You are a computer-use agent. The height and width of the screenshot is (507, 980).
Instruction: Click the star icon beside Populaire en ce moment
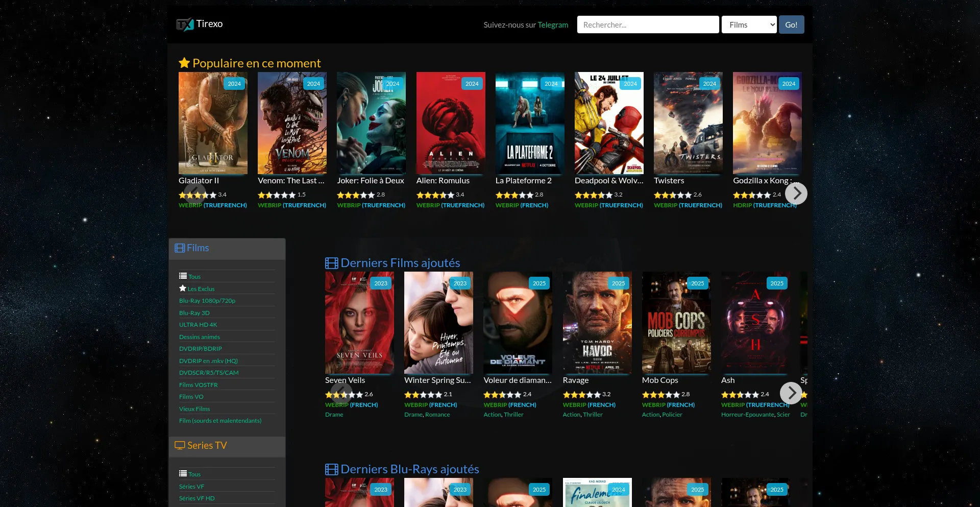(184, 63)
